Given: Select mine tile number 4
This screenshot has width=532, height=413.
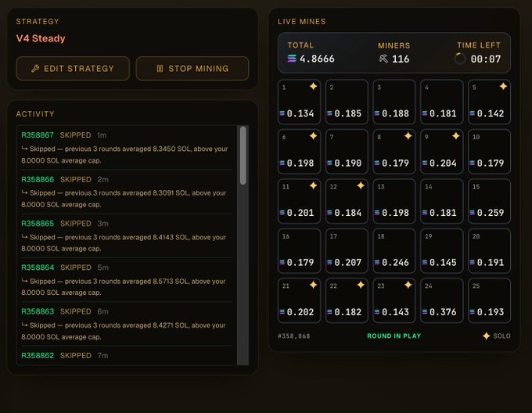Looking at the screenshot, I should click(x=442, y=102).
